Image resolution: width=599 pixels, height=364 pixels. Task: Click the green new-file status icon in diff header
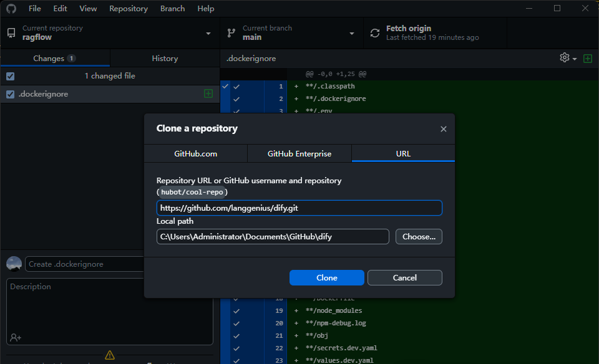pyautogui.click(x=588, y=59)
